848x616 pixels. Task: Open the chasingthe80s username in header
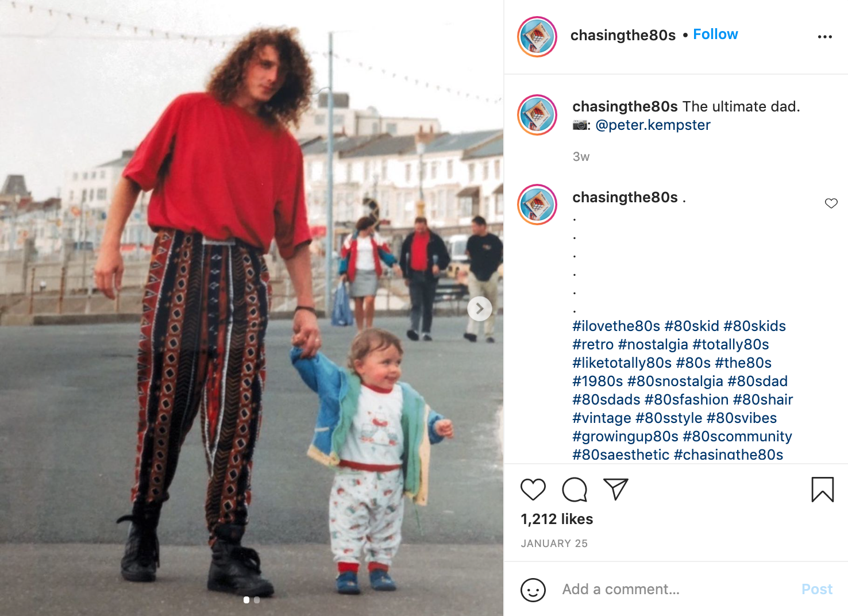tap(623, 35)
